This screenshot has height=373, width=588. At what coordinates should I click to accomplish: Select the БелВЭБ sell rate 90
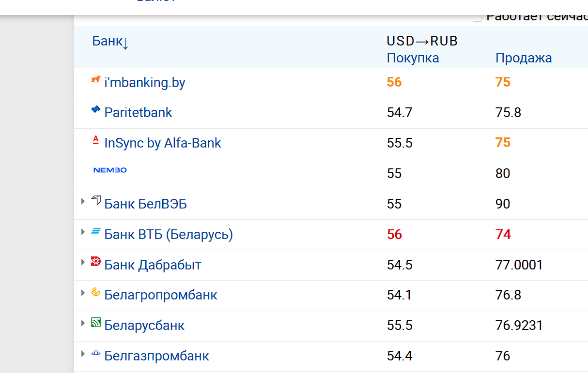(x=503, y=204)
